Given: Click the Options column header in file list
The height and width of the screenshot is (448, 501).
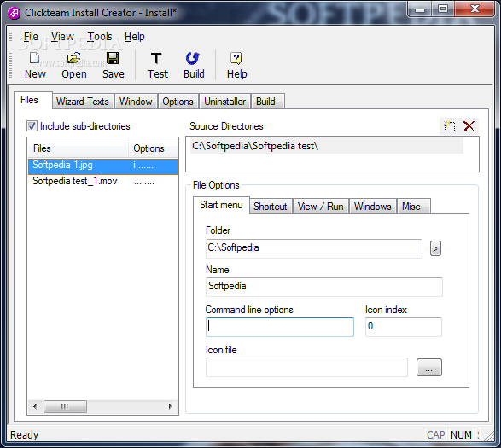Looking at the screenshot, I should [x=153, y=148].
